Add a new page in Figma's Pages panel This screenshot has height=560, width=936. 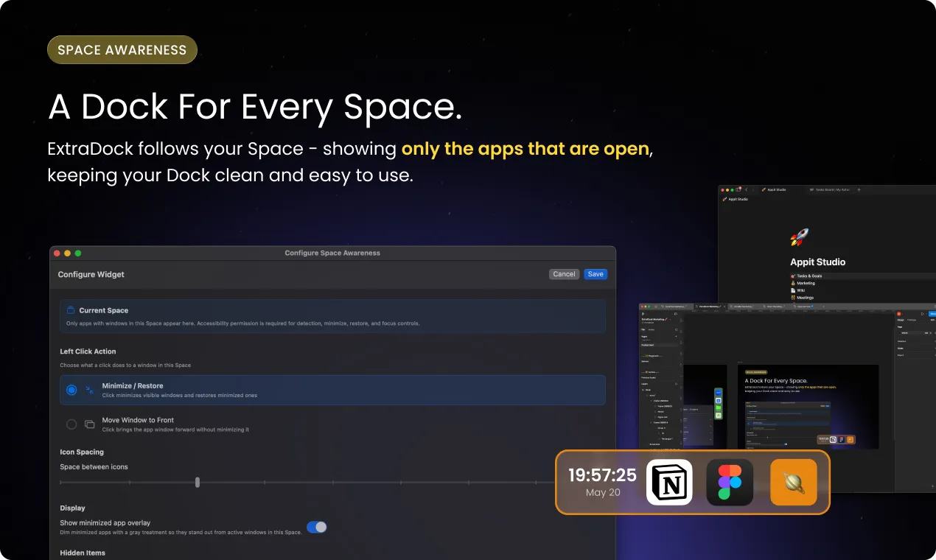[676, 336]
